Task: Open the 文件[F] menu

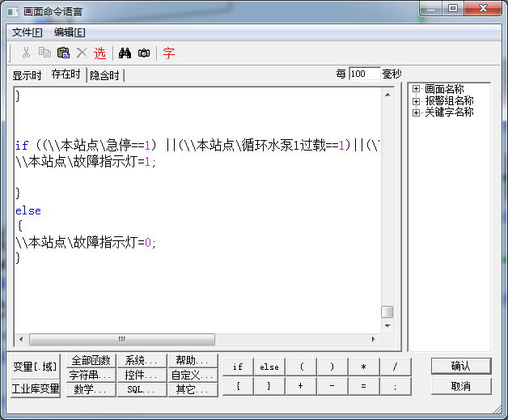Action: [28, 32]
